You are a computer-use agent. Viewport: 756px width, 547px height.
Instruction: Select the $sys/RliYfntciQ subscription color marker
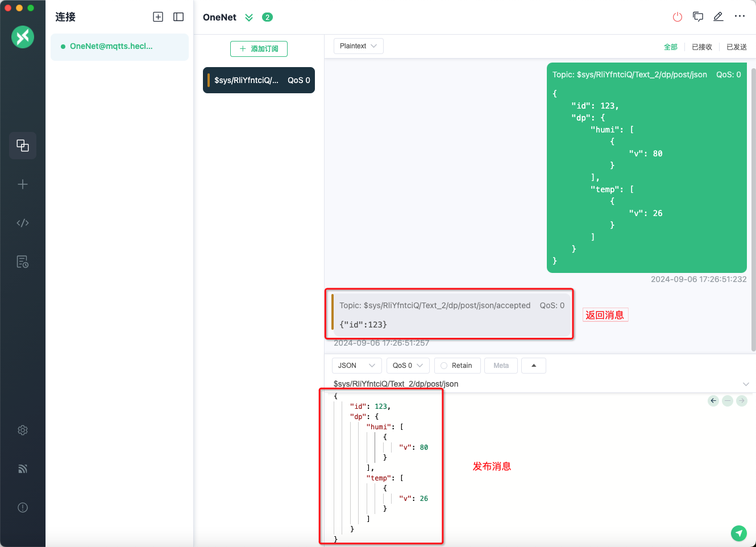[209, 80]
